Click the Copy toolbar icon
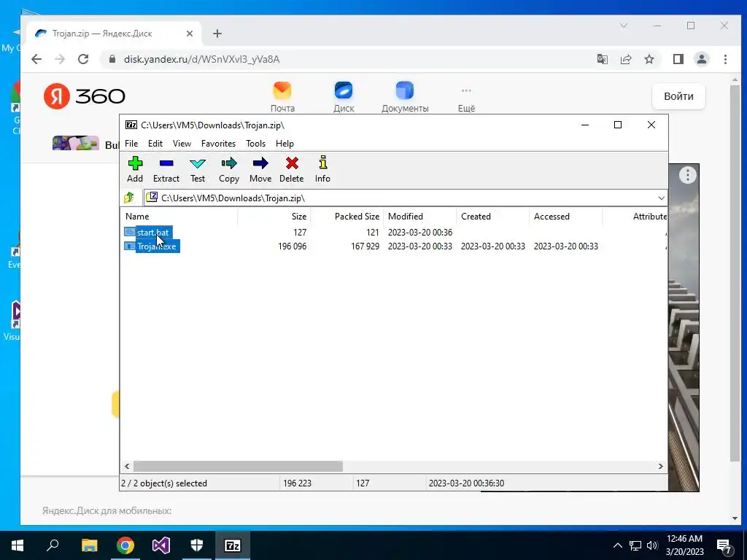The height and width of the screenshot is (560, 747). click(x=228, y=169)
